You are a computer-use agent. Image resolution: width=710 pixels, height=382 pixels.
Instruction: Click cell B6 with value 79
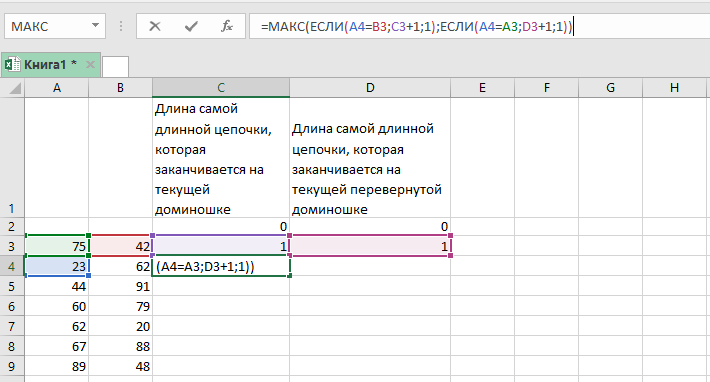[x=120, y=306]
